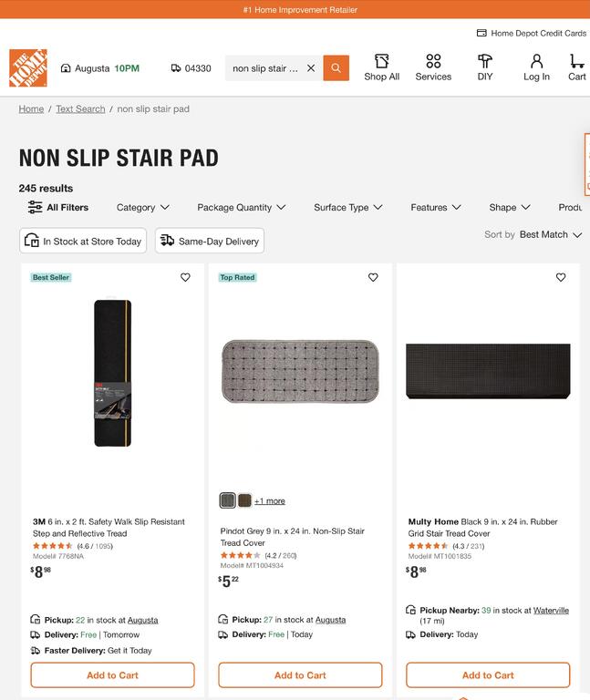The height and width of the screenshot is (700, 590).
Task: Open the Home Depot Credit Cards link
Action: (532, 33)
